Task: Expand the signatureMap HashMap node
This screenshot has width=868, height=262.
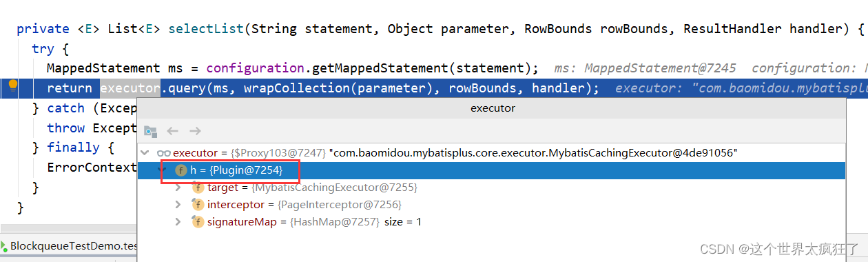Action: 178,222
